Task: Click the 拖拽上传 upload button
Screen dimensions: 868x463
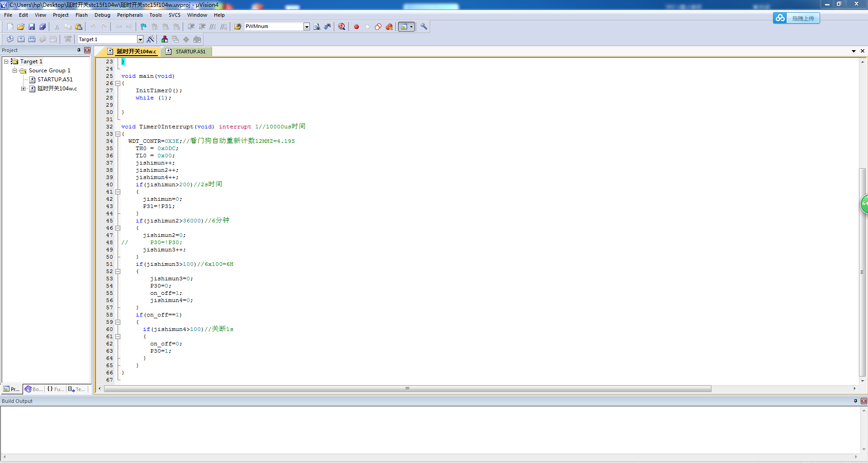Action: point(802,18)
